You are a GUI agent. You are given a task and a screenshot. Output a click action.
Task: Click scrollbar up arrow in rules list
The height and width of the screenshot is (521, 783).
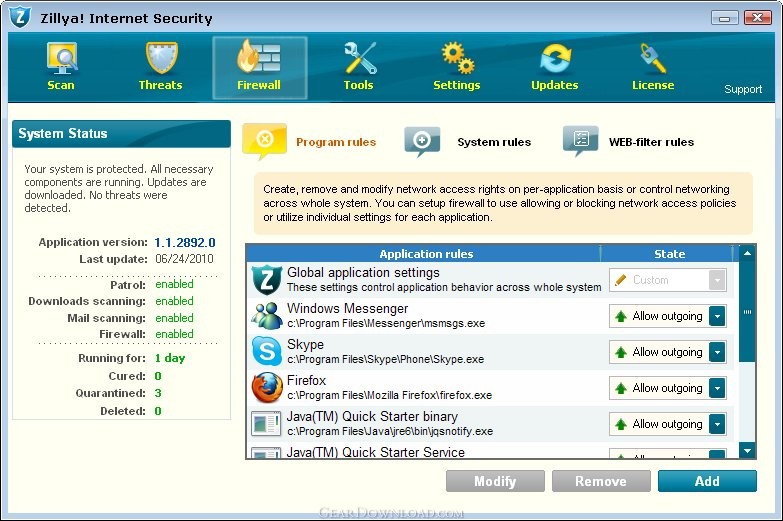tap(747, 253)
